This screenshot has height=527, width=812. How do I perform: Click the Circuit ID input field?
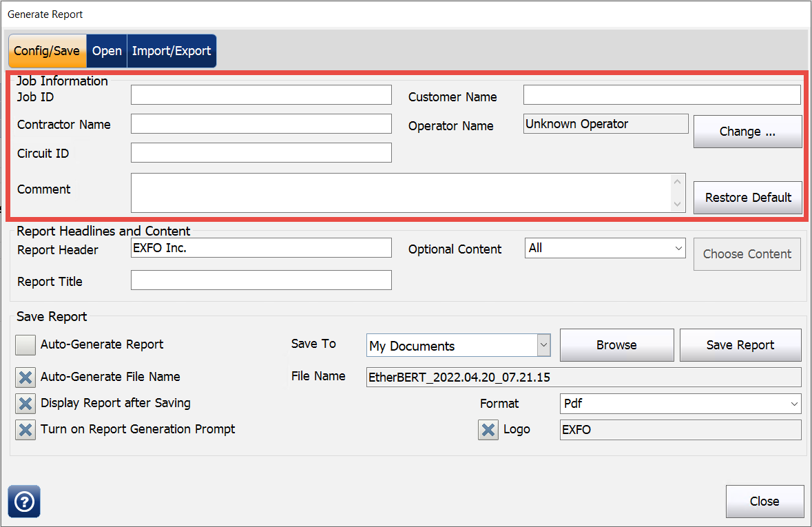point(261,153)
